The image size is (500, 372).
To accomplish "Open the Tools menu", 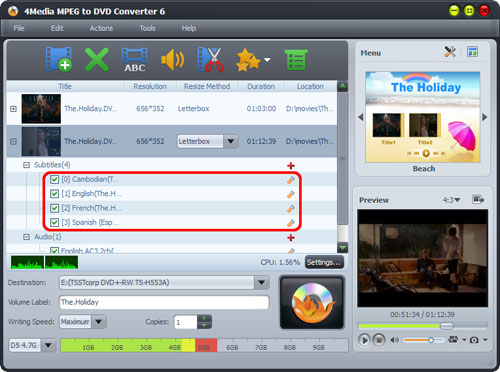I will (x=147, y=28).
